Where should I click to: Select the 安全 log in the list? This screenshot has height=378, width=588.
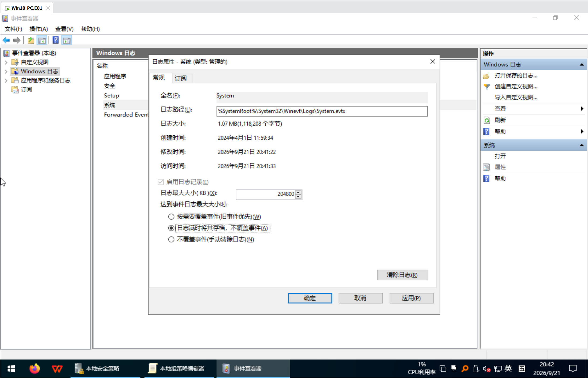coord(110,86)
